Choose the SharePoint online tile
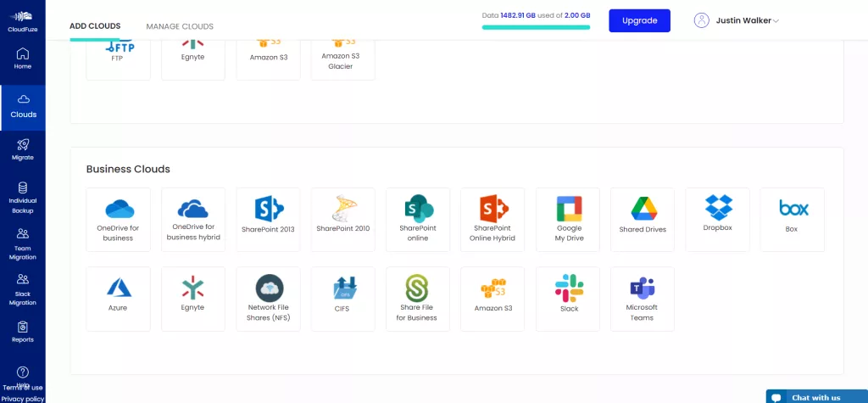Screen dimensions: 868x403 pos(418,220)
